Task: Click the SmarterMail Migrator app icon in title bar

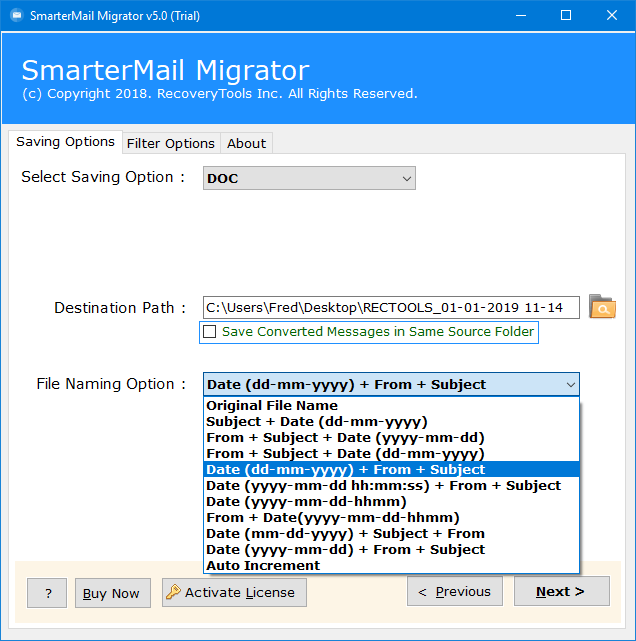Action: tap(17, 16)
